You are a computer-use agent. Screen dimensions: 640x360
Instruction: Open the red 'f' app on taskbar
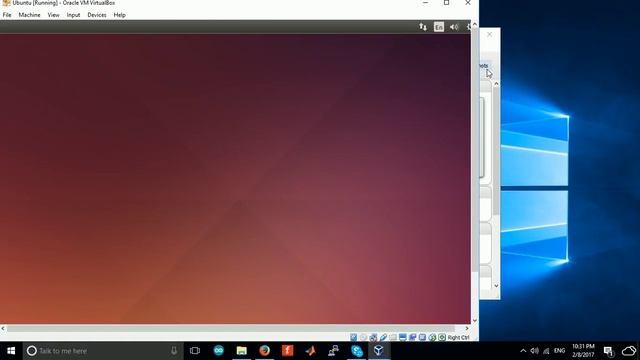(x=287, y=351)
